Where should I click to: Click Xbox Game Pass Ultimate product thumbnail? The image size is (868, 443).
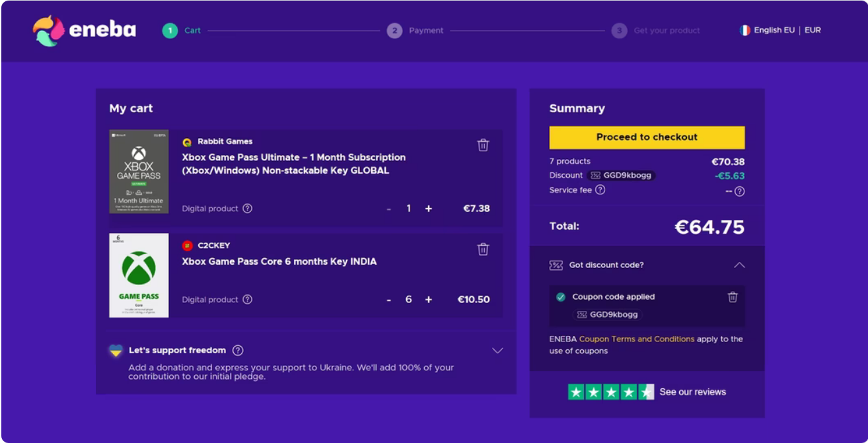[139, 172]
